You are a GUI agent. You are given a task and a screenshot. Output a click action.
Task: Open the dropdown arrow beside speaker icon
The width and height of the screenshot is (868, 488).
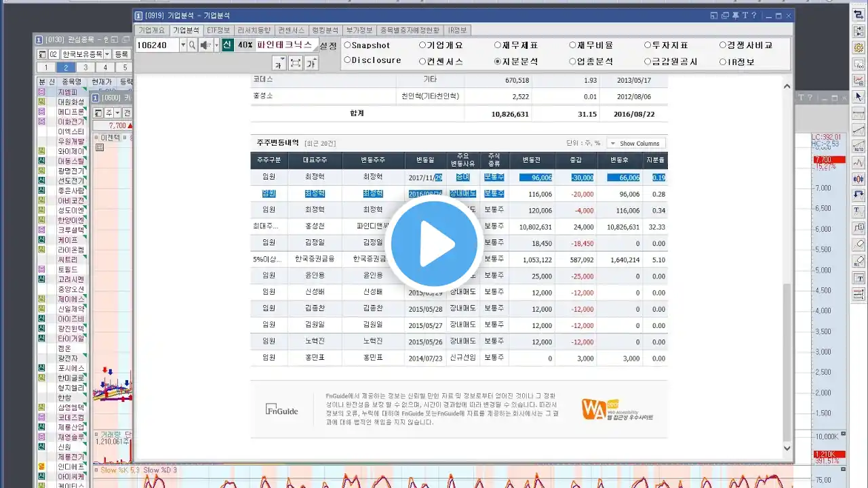tap(216, 45)
